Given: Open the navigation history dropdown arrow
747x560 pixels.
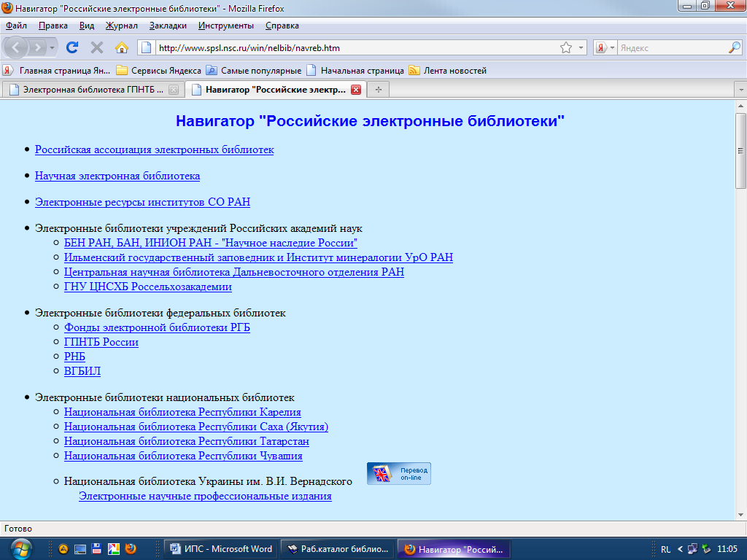Looking at the screenshot, I should click(52, 47).
